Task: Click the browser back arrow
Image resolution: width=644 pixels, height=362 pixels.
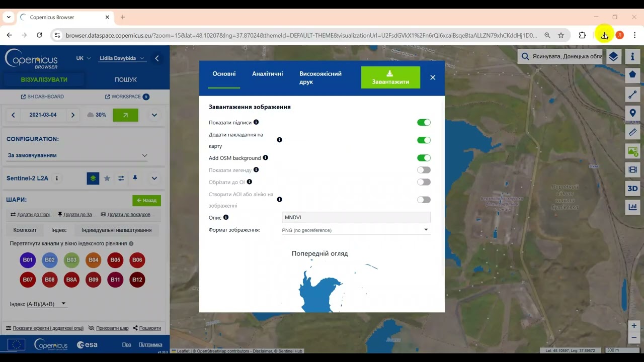Action: tap(9, 35)
